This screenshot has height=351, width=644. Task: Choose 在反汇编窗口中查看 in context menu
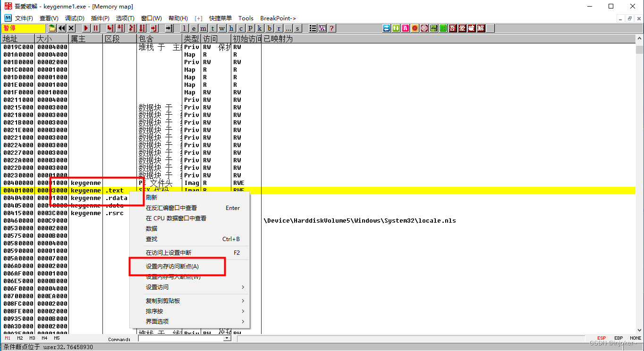coord(190,208)
